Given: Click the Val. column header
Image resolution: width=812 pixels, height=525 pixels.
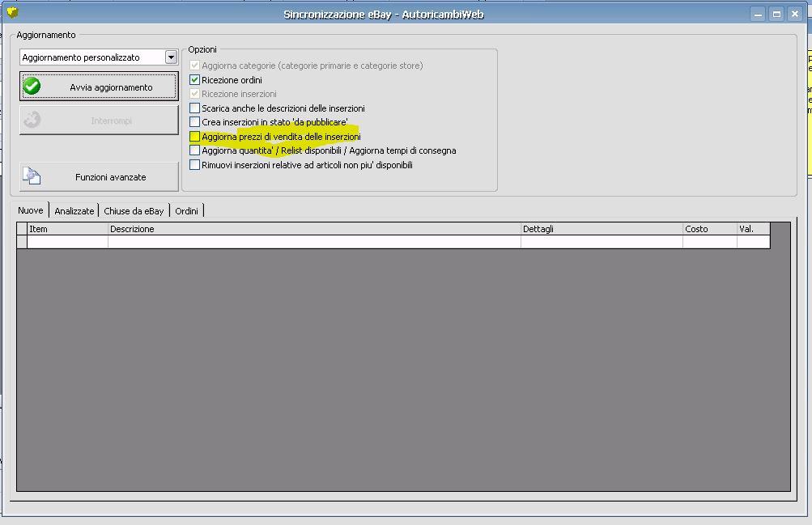Looking at the screenshot, I should pos(754,229).
